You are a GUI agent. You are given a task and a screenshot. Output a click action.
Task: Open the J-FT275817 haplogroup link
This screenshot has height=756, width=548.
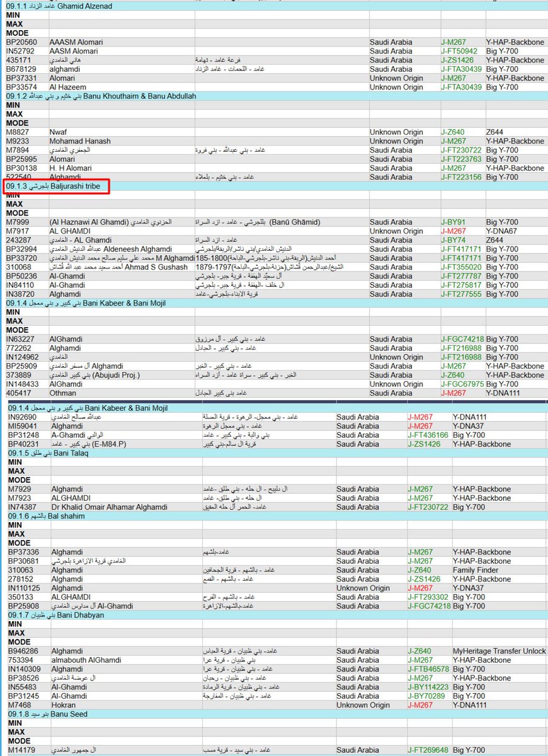(x=462, y=285)
